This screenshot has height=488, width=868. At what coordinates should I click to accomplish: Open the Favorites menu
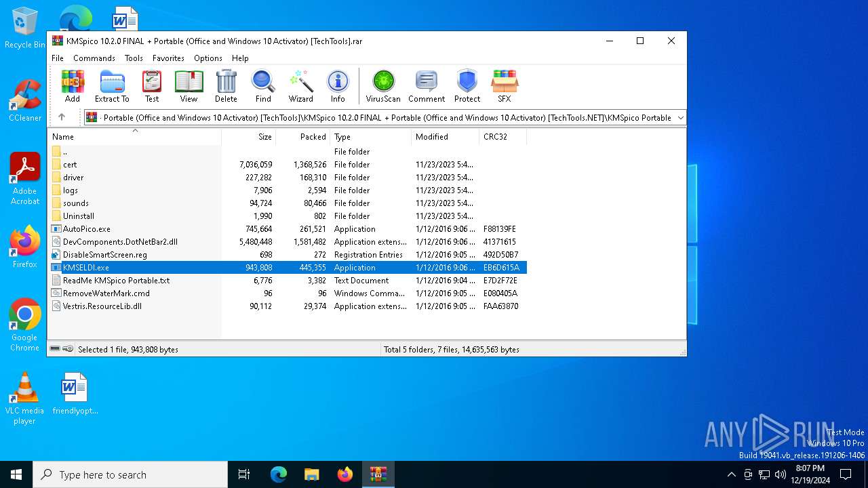[x=168, y=58]
